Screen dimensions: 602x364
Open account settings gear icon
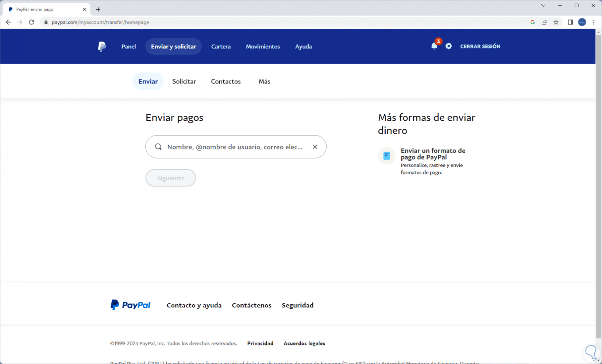pyautogui.click(x=449, y=46)
